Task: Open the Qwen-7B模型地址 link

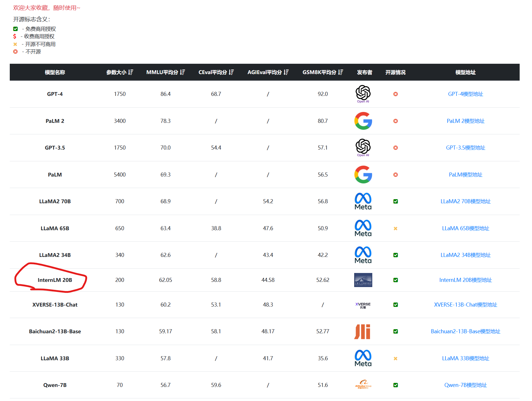Action: tap(465, 385)
